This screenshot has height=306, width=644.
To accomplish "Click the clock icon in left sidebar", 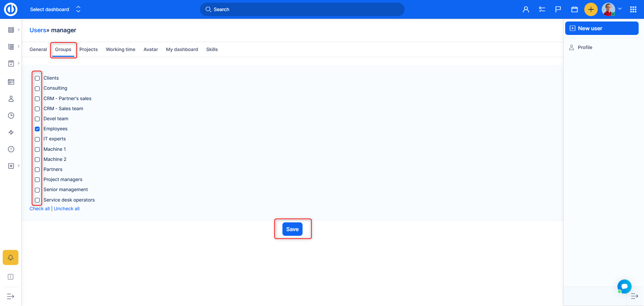I will [11, 116].
